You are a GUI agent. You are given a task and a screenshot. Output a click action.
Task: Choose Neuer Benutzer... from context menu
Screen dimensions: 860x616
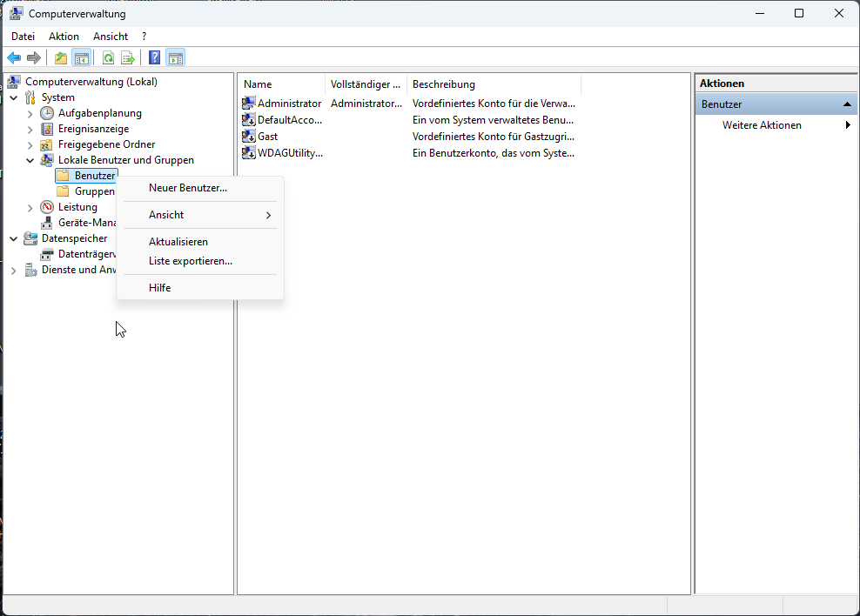(x=200, y=188)
